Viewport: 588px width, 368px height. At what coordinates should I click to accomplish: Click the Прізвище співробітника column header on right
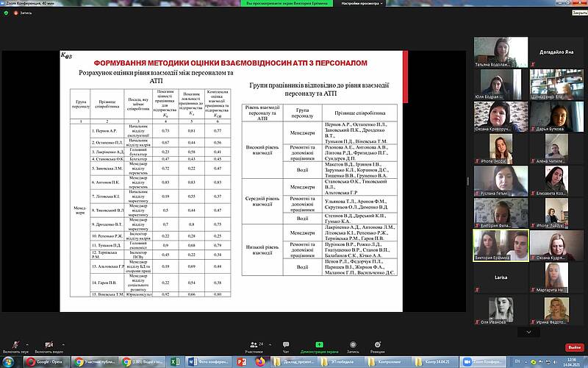(x=359, y=113)
